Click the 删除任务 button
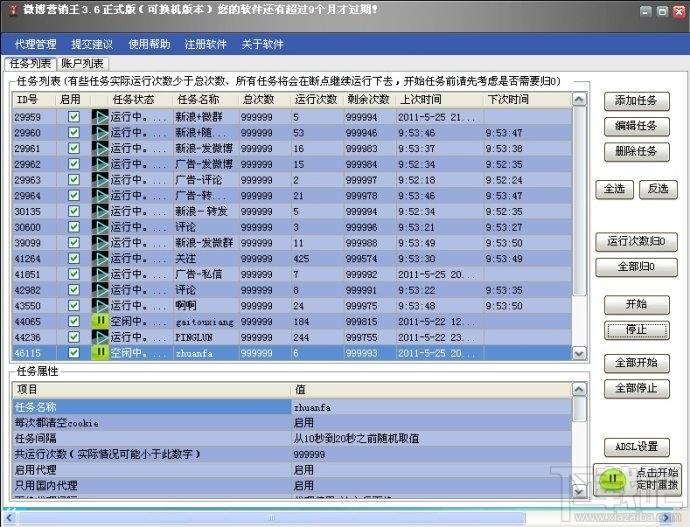690x527 pixels. point(636,152)
